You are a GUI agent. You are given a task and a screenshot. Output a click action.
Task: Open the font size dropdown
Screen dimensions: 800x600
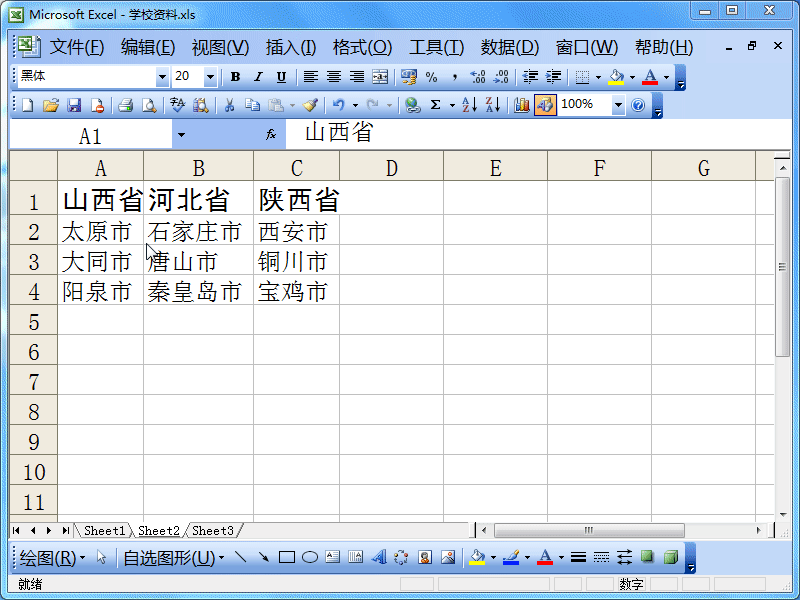[x=210, y=77]
